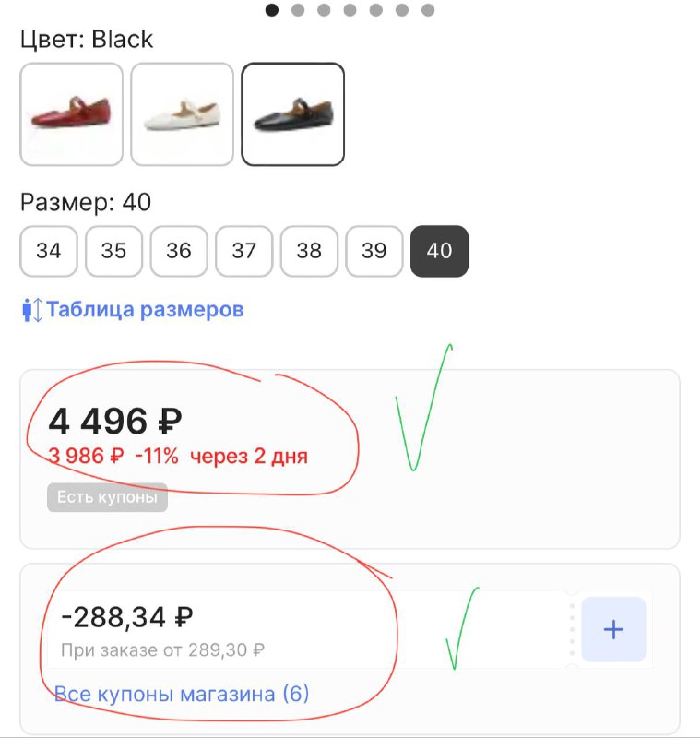Click the 4 496 ₽ price
This screenshot has height=738, width=700.
[115, 422]
